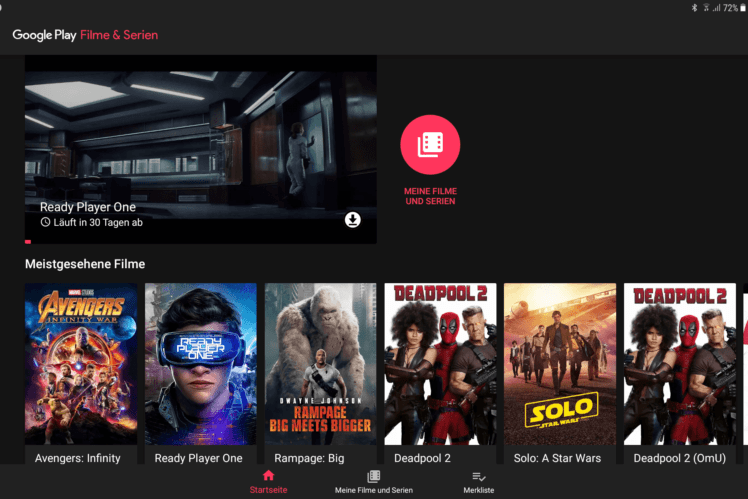Open Solo: A Star Wars Story poster
The width and height of the screenshot is (748, 499).
pos(560,364)
